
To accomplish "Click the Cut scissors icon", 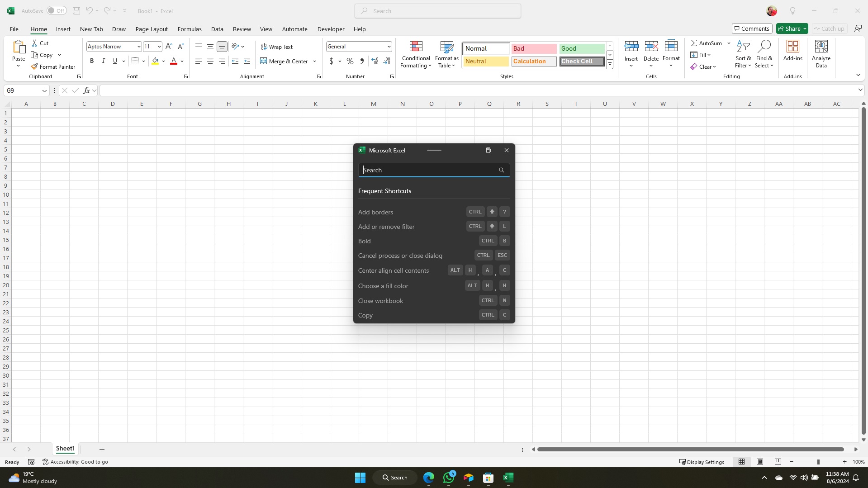I will pos(34,43).
